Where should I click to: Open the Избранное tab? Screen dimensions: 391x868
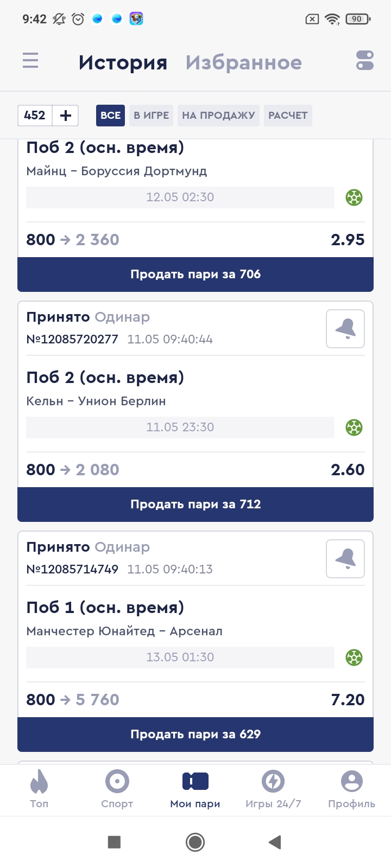point(244,63)
